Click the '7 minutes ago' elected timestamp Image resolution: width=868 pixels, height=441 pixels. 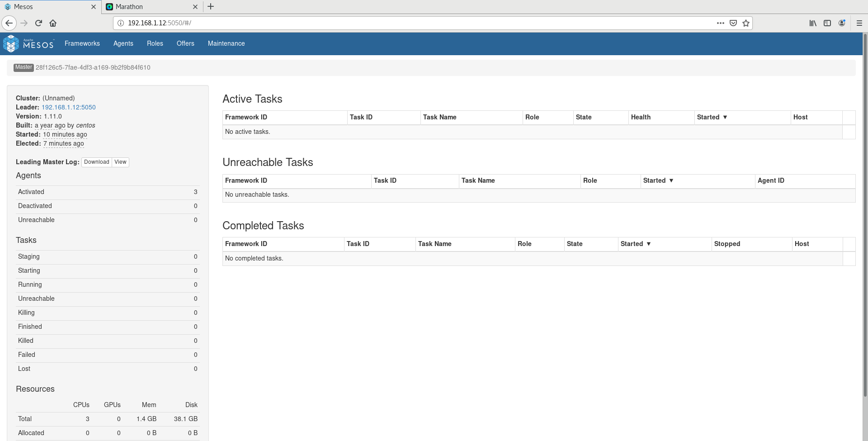coord(64,143)
